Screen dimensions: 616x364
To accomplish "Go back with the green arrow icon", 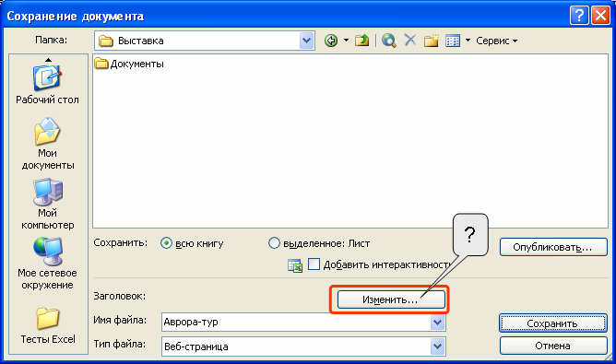I will [x=331, y=41].
